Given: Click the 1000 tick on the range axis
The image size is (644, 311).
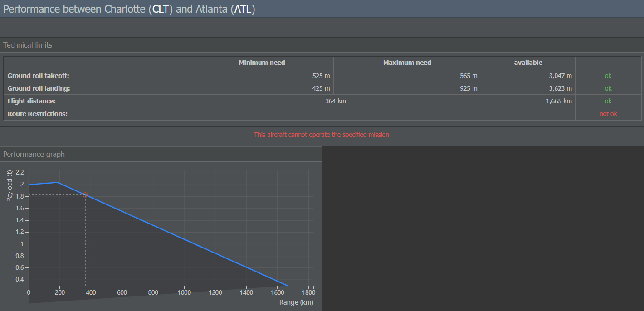Looking at the screenshot, I should (x=184, y=293).
